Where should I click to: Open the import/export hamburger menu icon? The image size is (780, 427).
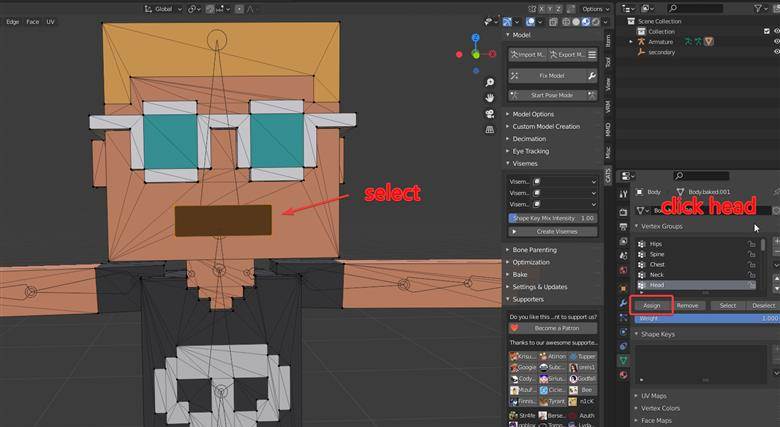[x=592, y=55]
